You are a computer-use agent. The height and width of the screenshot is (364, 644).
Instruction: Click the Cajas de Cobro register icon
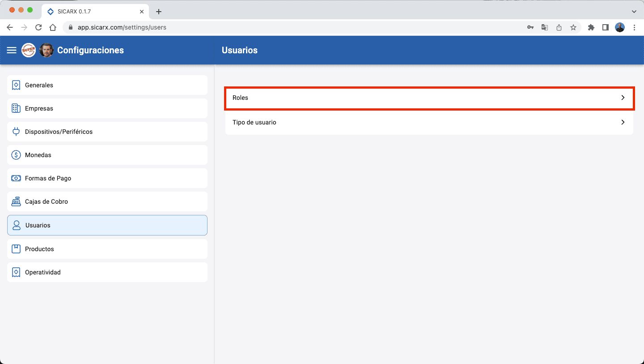[x=16, y=201]
